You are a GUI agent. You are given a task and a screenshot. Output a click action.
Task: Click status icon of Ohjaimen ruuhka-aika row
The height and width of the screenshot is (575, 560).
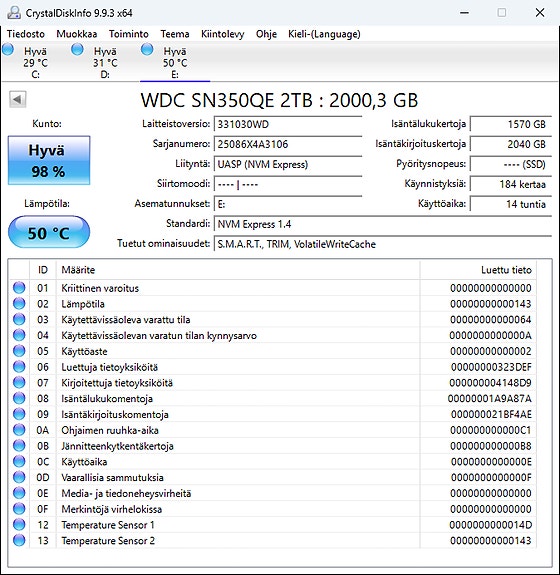point(19,430)
